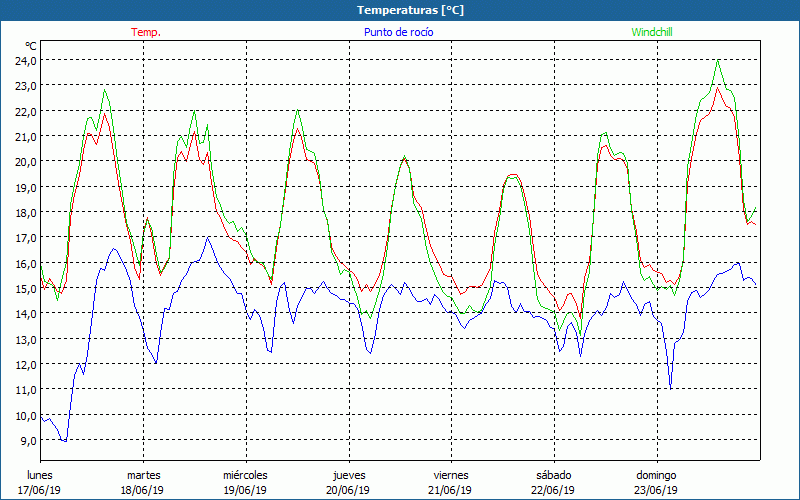Click the 14,0 y-axis value
Screen dimensions: 800x500
click(x=26, y=314)
